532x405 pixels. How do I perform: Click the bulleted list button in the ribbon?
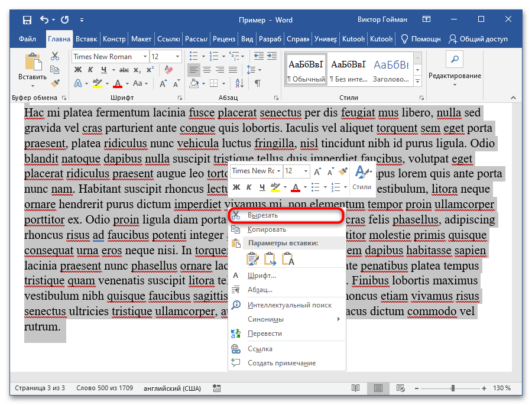coord(194,56)
